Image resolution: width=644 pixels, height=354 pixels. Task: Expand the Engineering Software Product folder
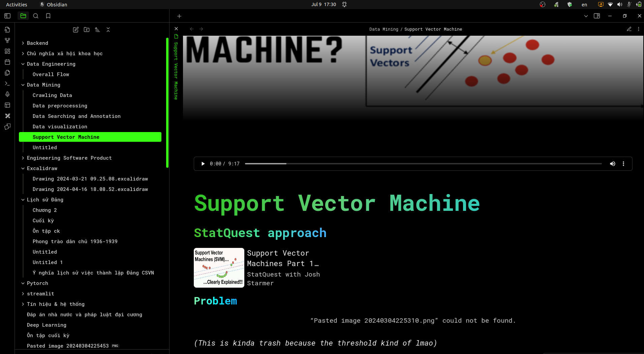(x=23, y=158)
